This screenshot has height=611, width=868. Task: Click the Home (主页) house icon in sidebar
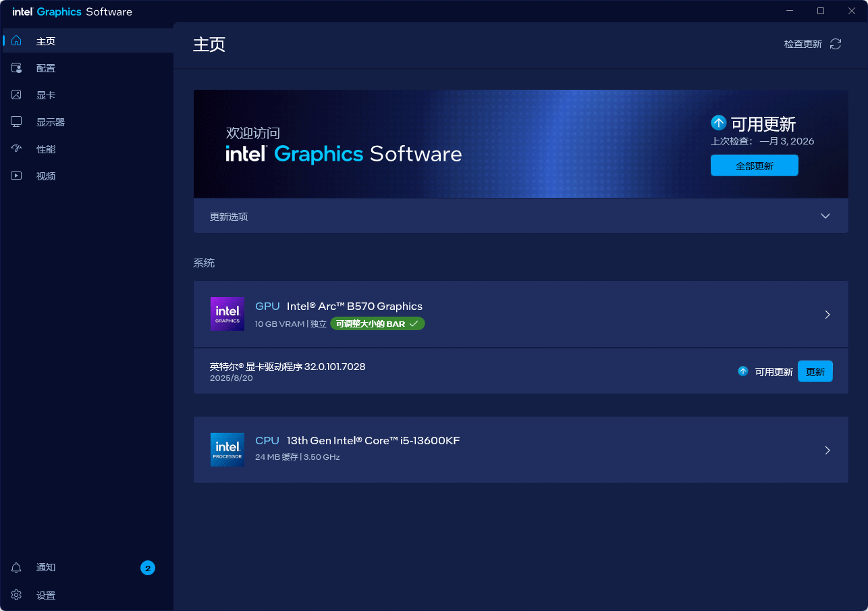coord(16,41)
